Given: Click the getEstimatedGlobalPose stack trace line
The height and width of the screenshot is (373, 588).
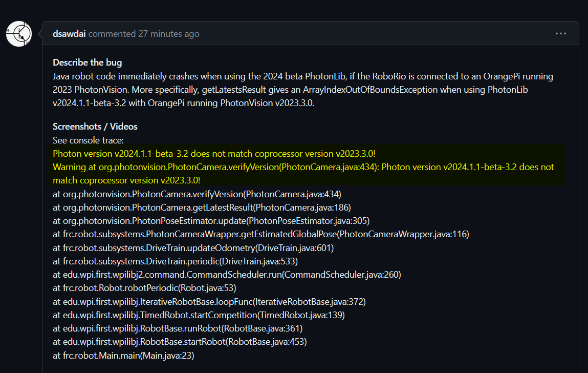Looking at the screenshot, I should 260,234.
